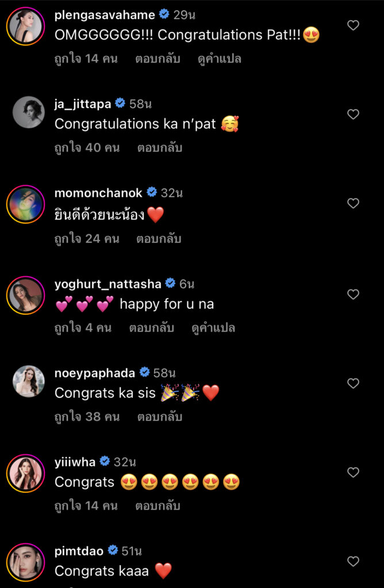The height and width of the screenshot is (588, 384).
Task: Show who liked momonchanok's comment
Action: pos(87,238)
